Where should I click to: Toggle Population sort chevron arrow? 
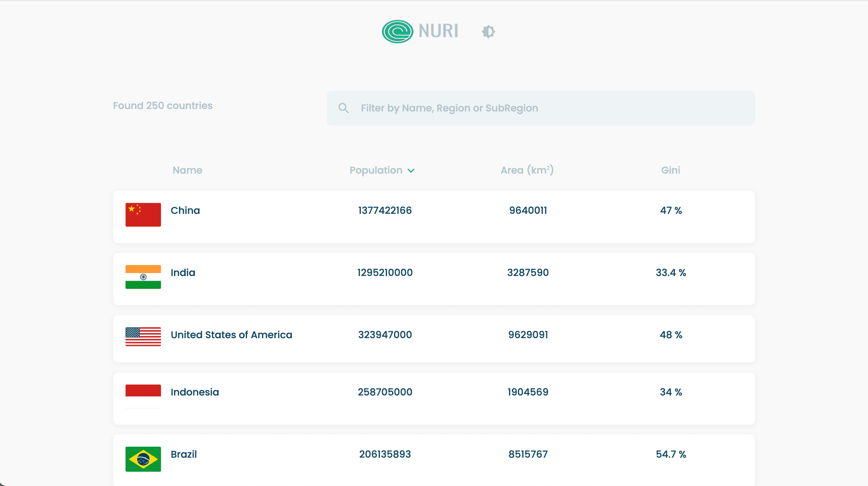(411, 171)
